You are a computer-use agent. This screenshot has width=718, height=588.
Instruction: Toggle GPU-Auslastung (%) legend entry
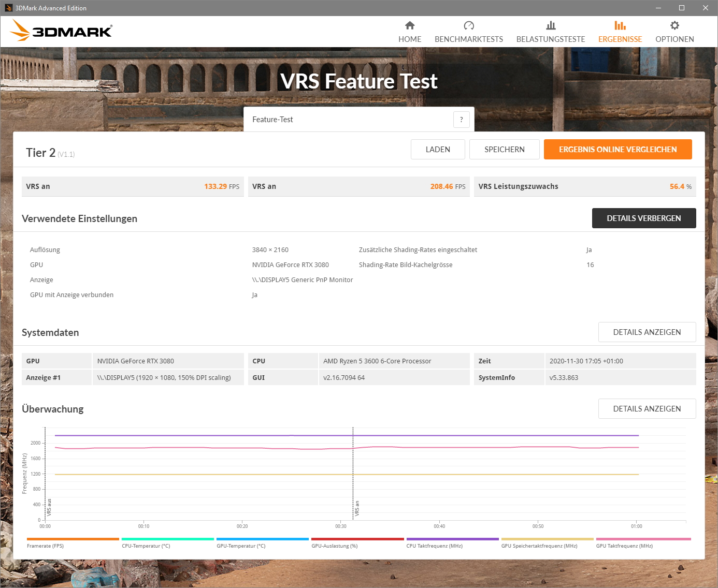(x=357, y=543)
